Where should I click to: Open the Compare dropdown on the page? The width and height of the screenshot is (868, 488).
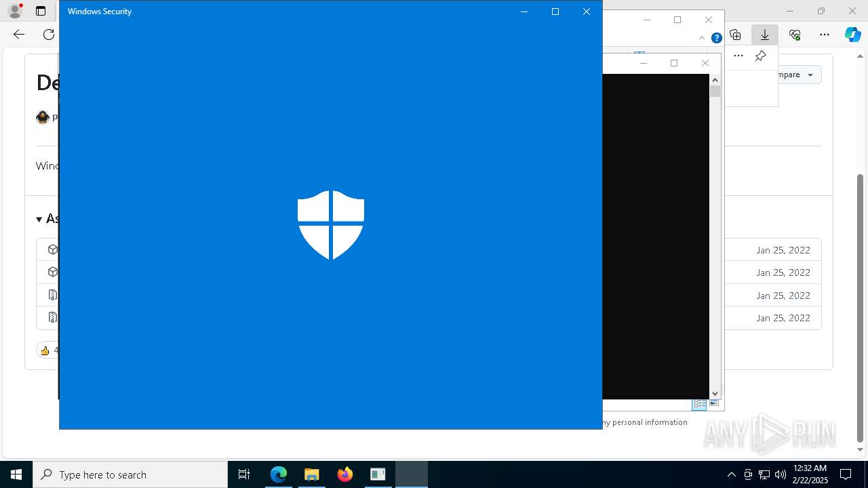click(x=800, y=75)
